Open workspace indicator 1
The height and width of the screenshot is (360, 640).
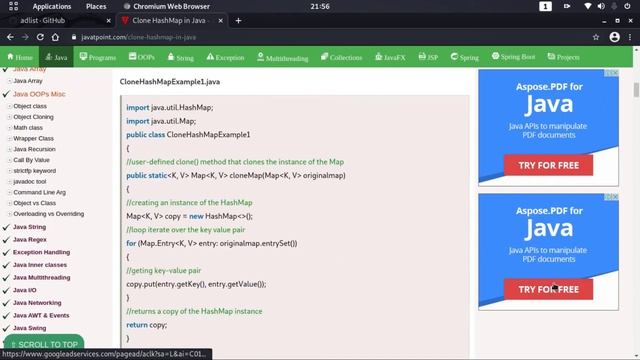pos(545,6)
